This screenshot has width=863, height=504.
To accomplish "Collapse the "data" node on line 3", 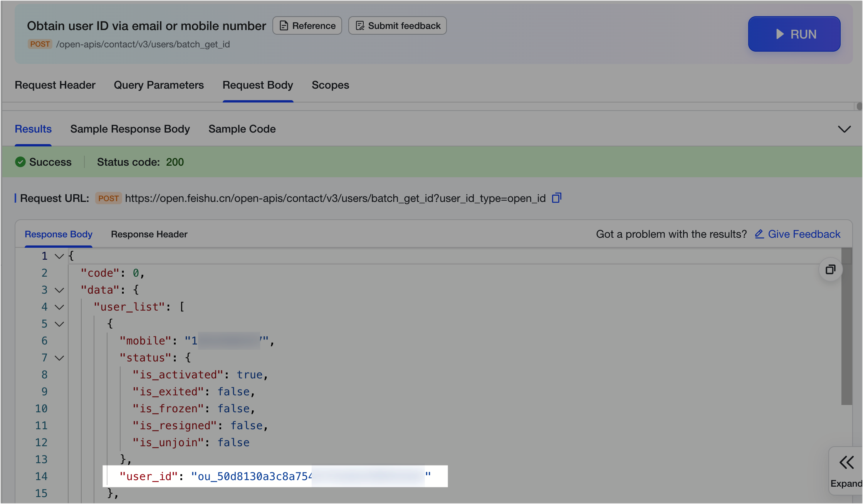I will click(x=59, y=290).
